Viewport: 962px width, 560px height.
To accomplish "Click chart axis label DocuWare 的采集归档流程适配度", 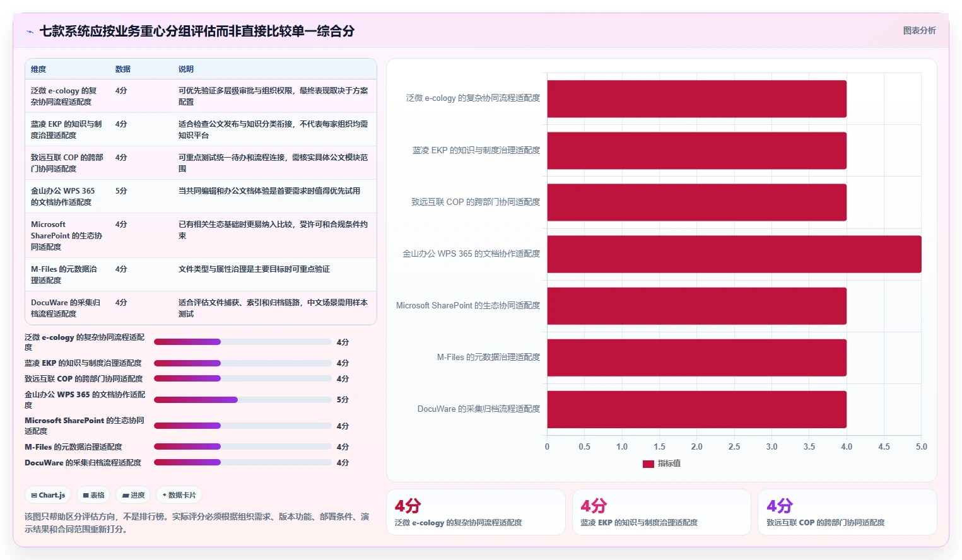I will click(x=479, y=409).
